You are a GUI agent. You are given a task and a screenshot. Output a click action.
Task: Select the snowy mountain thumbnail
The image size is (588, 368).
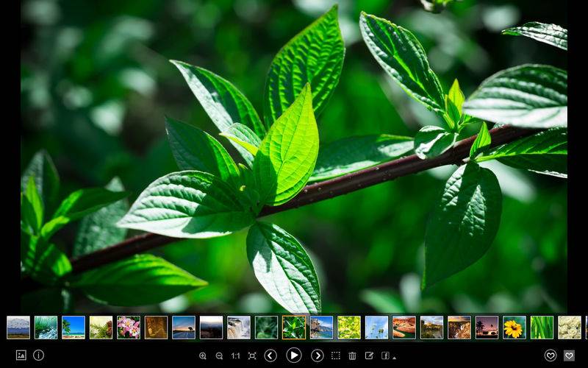coord(18,328)
